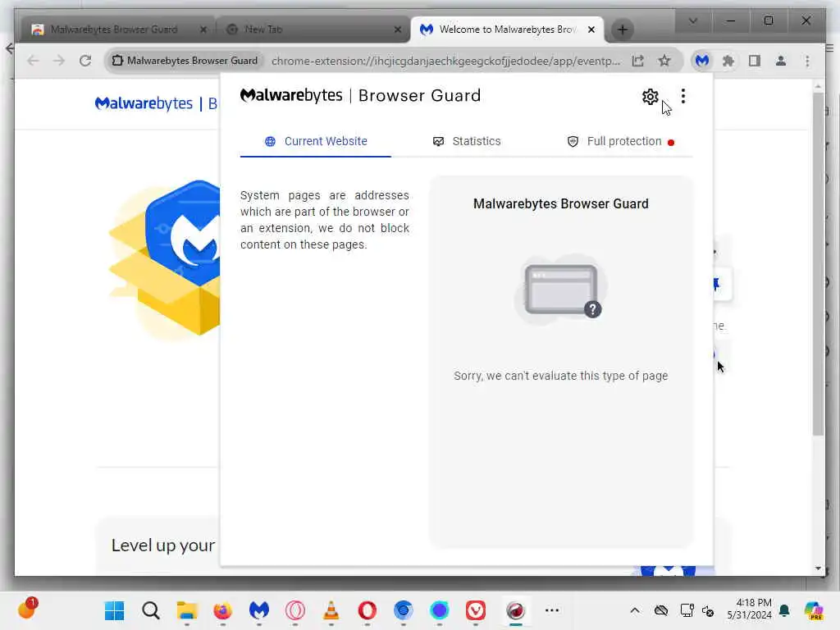
Task: Close the New Tab browser tab
Action: (398, 30)
